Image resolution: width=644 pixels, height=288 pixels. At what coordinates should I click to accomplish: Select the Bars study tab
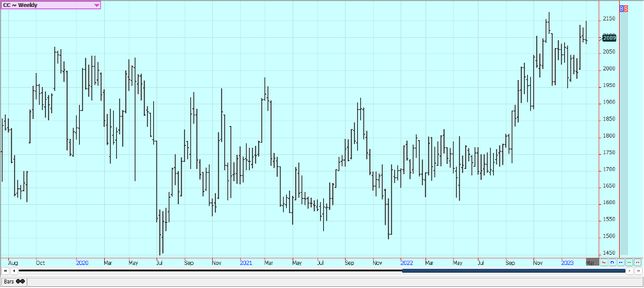[14, 282]
